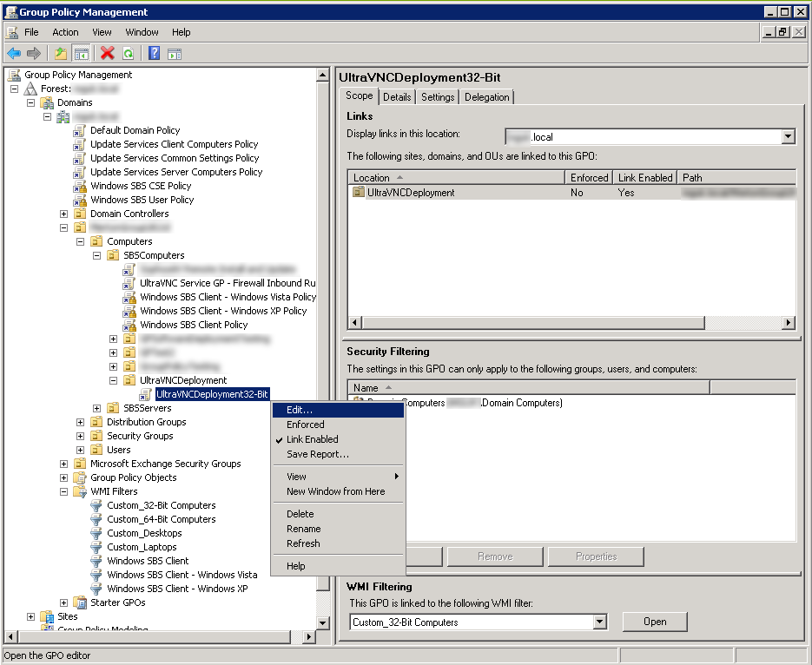The height and width of the screenshot is (665, 812).
Task: Click the Show/Hide Action Pane icon
Action: (x=175, y=53)
